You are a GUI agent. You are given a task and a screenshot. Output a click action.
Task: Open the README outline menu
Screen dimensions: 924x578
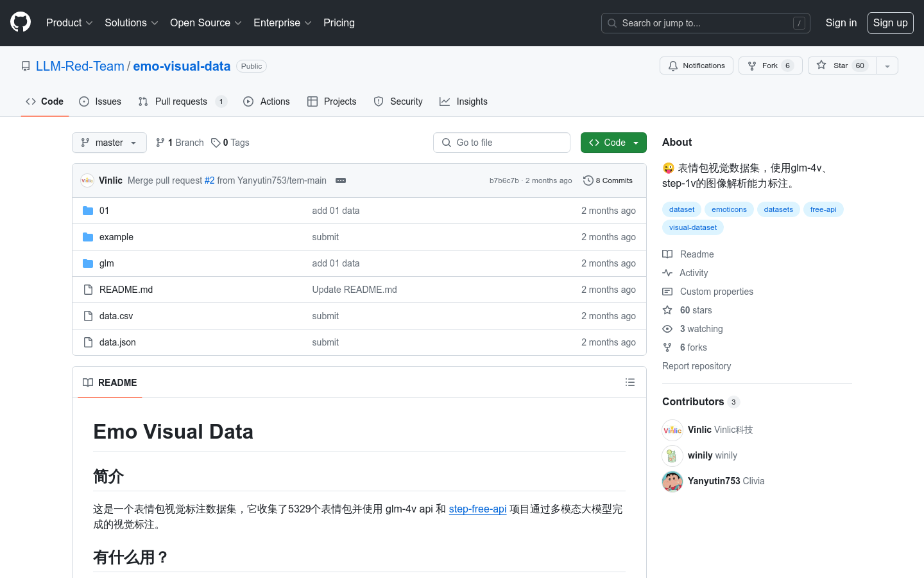point(630,382)
